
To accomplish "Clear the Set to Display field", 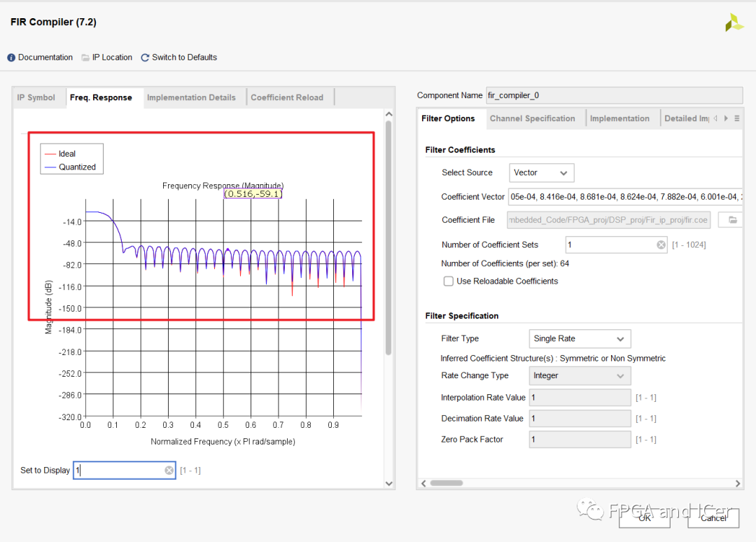I will pyautogui.click(x=169, y=470).
